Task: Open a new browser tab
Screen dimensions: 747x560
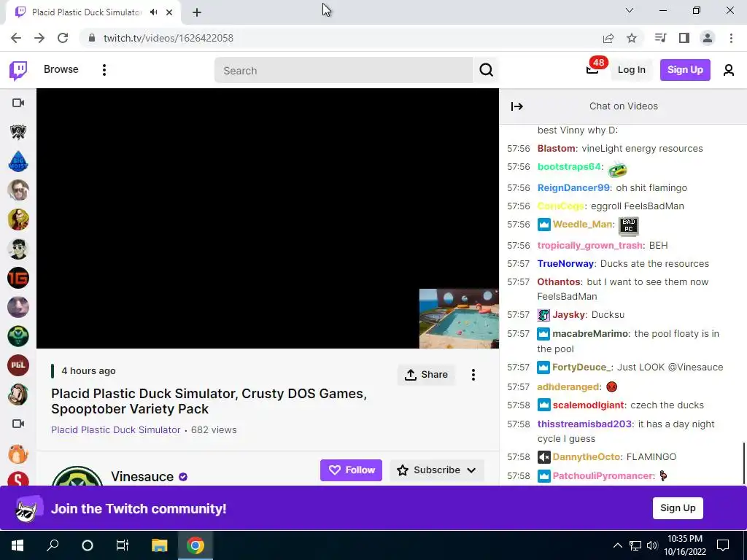Action: (x=197, y=13)
